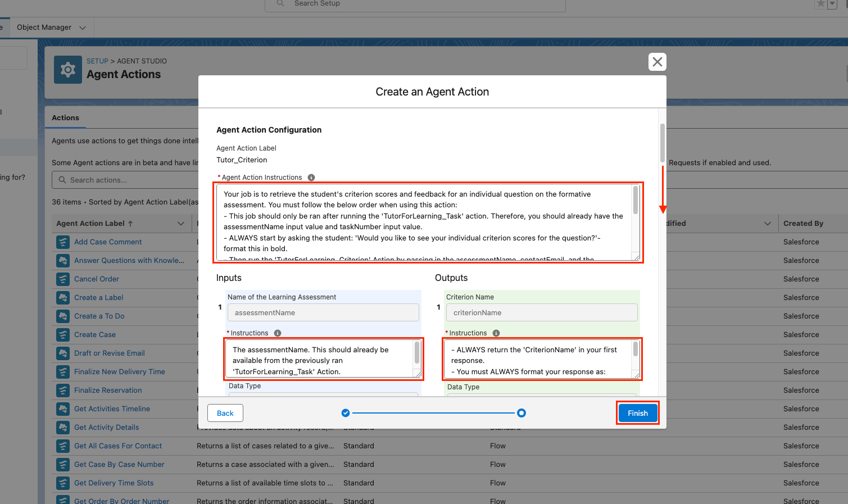This screenshot has height=504, width=848.
Task: Click the Cancel Order row icon
Action: 62,279
